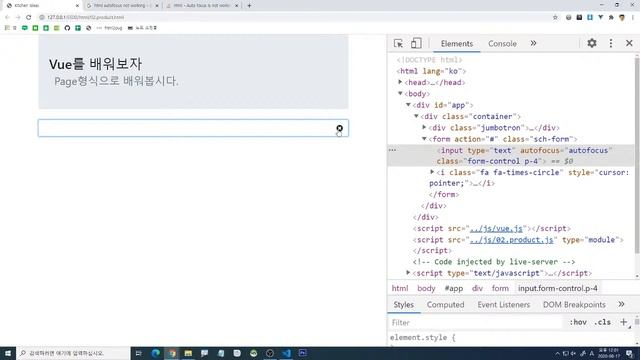The width and height of the screenshot is (640, 360).
Task: Switch to Chrome on the taskbar
Action: tap(172, 353)
